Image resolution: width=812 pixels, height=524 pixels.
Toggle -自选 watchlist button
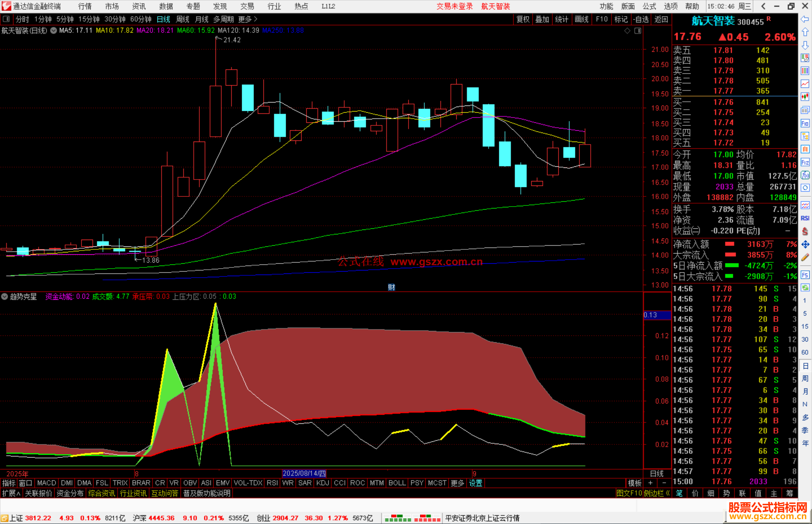tap(641, 19)
